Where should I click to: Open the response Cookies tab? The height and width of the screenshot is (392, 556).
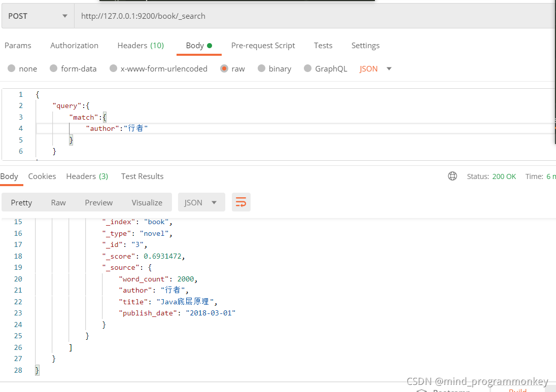tap(42, 176)
